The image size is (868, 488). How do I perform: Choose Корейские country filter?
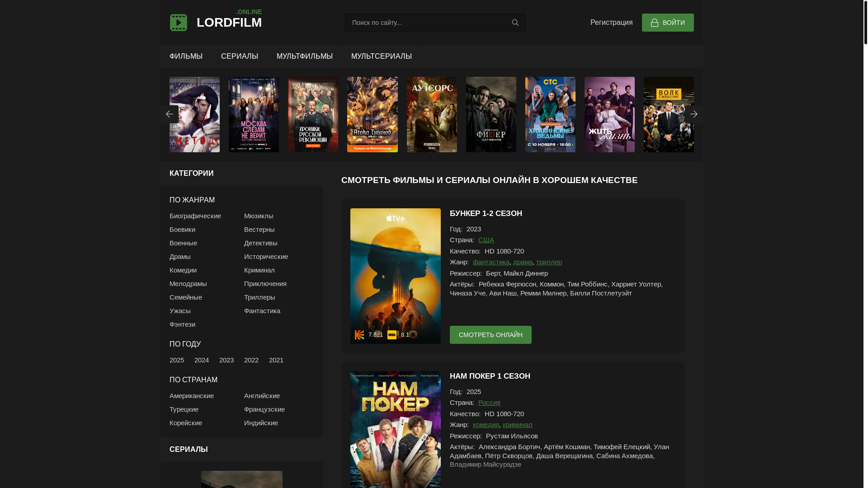click(186, 423)
